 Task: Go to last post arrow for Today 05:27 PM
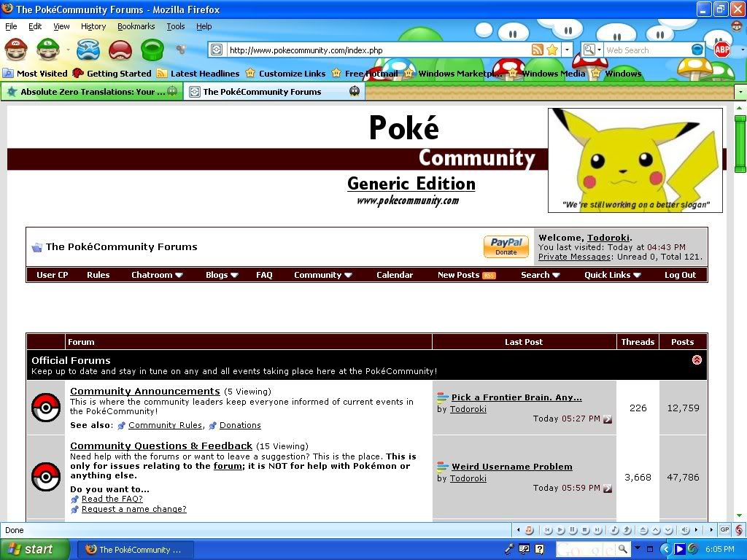[x=608, y=419]
